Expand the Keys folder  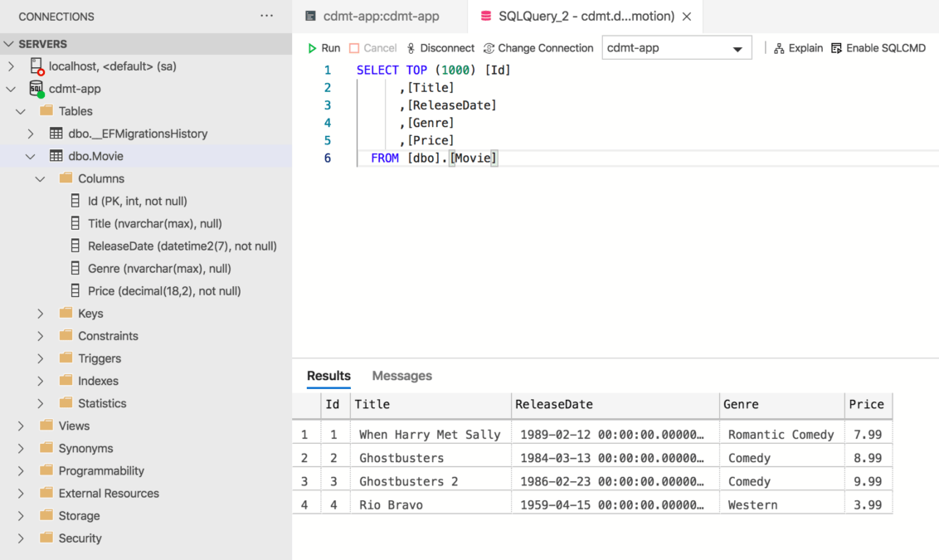click(41, 314)
